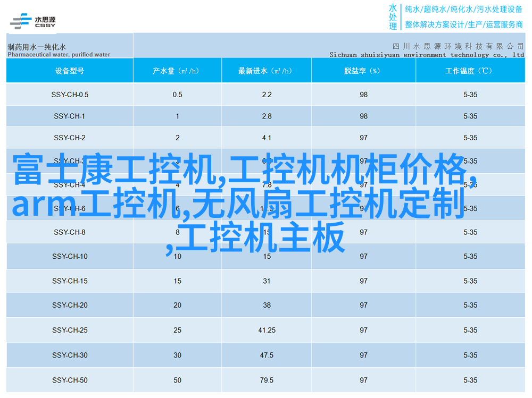Select the 产水量 value 1 in the SSY-CH-1 row
This screenshot has height=398, width=532.
point(178,116)
